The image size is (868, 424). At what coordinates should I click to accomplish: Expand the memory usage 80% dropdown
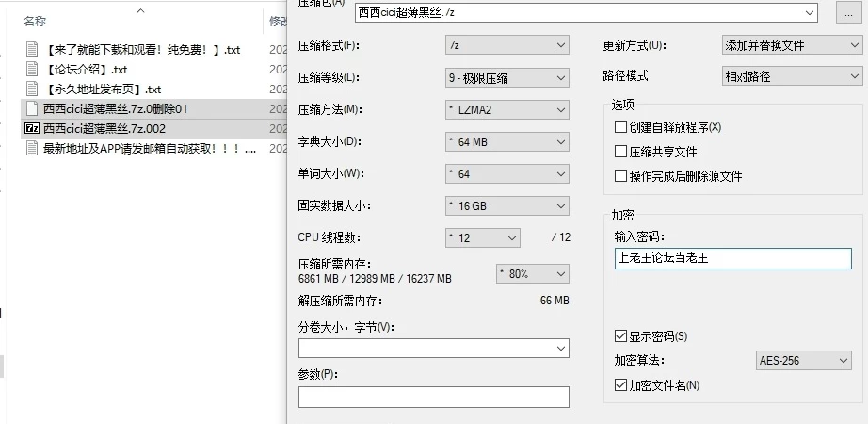click(533, 274)
